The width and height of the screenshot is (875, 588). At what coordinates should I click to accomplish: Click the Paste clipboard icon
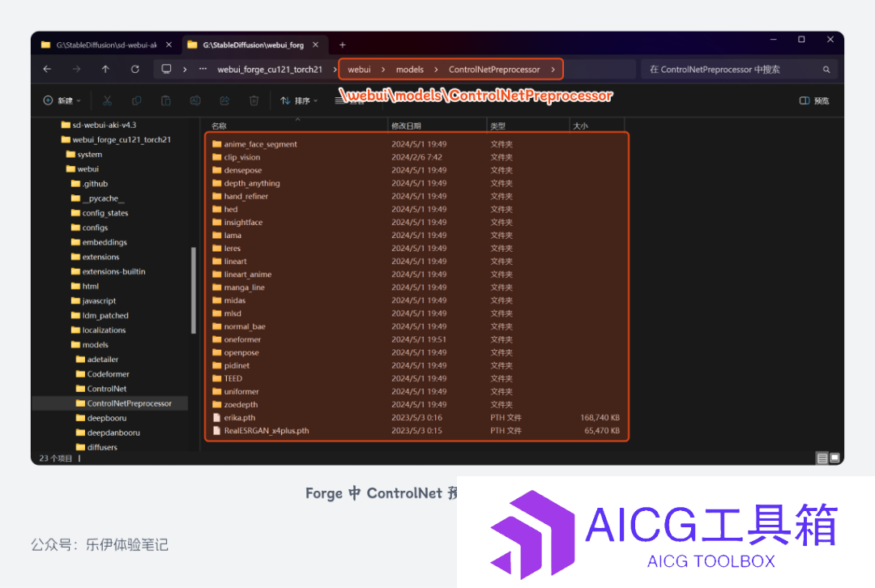[166, 100]
